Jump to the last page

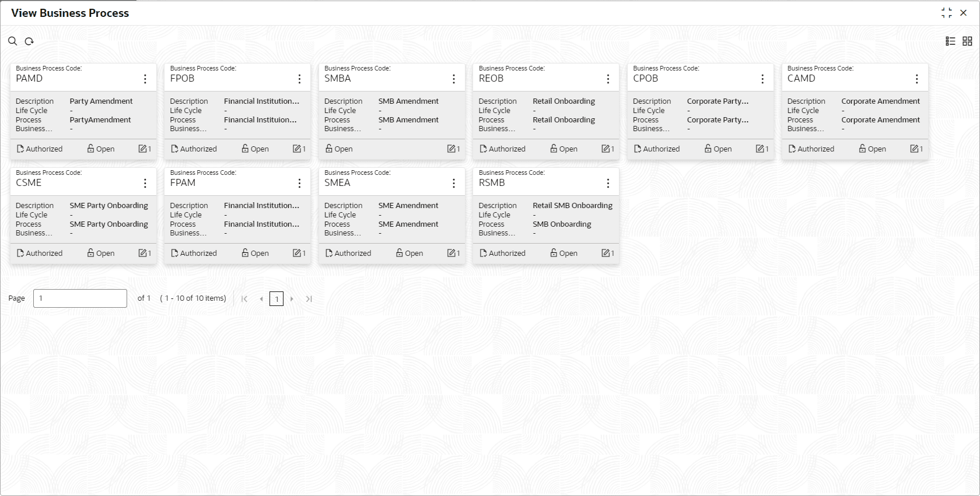[x=309, y=298]
